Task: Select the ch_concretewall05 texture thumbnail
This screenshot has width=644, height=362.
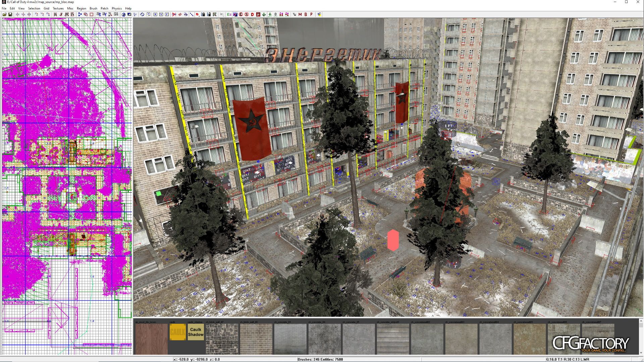Action: tap(530, 339)
